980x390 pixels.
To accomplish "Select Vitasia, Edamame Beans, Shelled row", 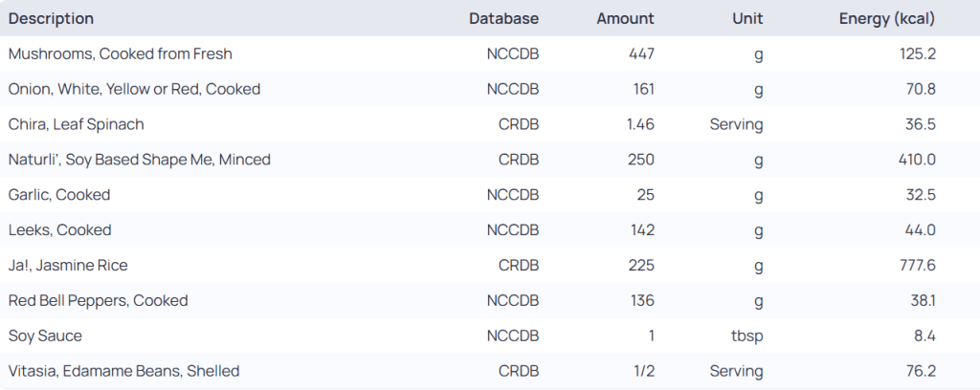I will (123, 371).
